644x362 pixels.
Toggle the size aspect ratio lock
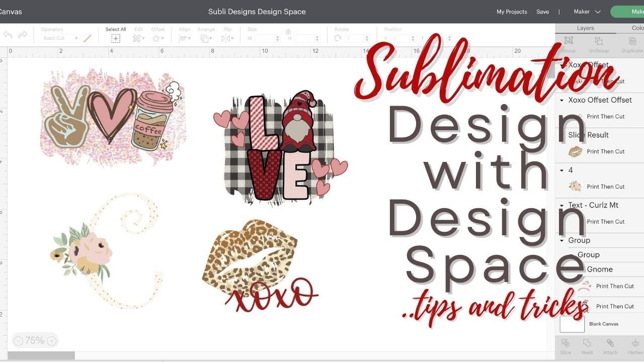288,32
